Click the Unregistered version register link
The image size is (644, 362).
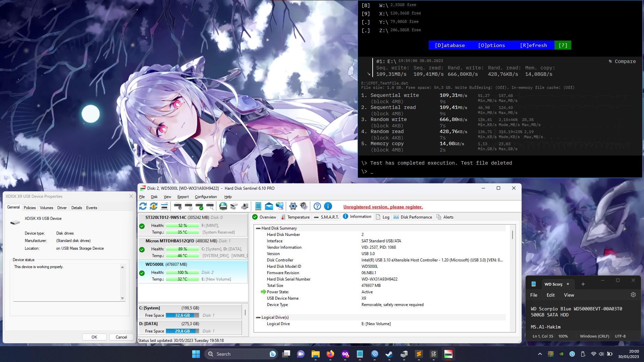[x=383, y=207]
